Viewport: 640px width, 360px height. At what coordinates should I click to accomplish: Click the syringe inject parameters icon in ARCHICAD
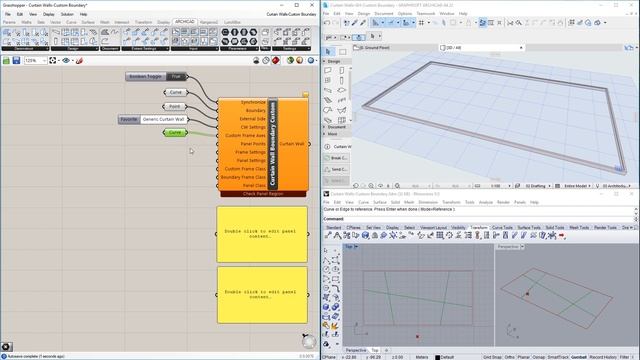(x=362, y=23)
